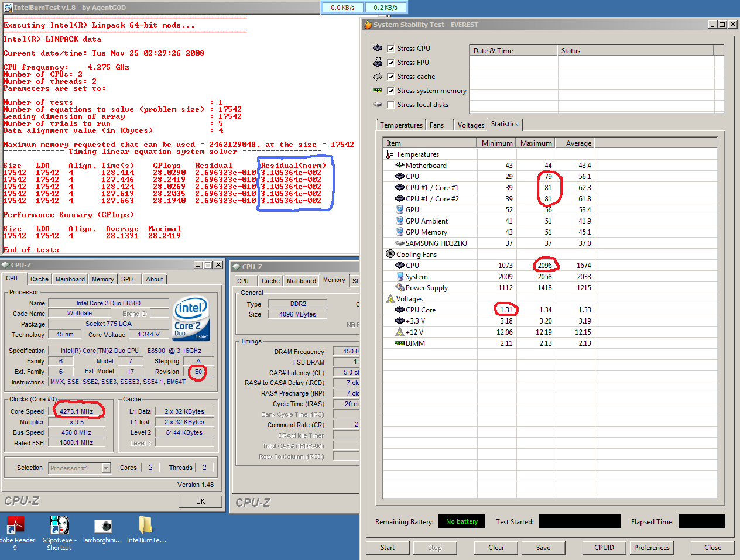Click the Temperatures thermometer icon in statistics

click(390, 154)
